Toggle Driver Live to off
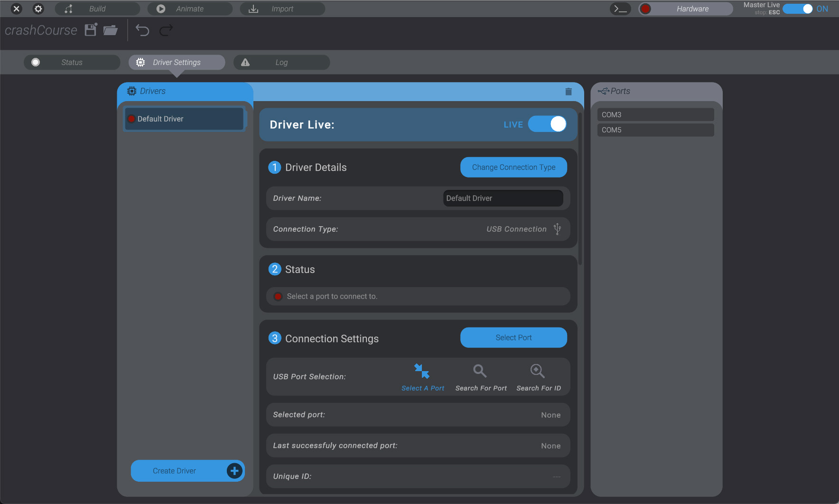Image resolution: width=839 pixels, height=504 pixels. click(548, 124)
